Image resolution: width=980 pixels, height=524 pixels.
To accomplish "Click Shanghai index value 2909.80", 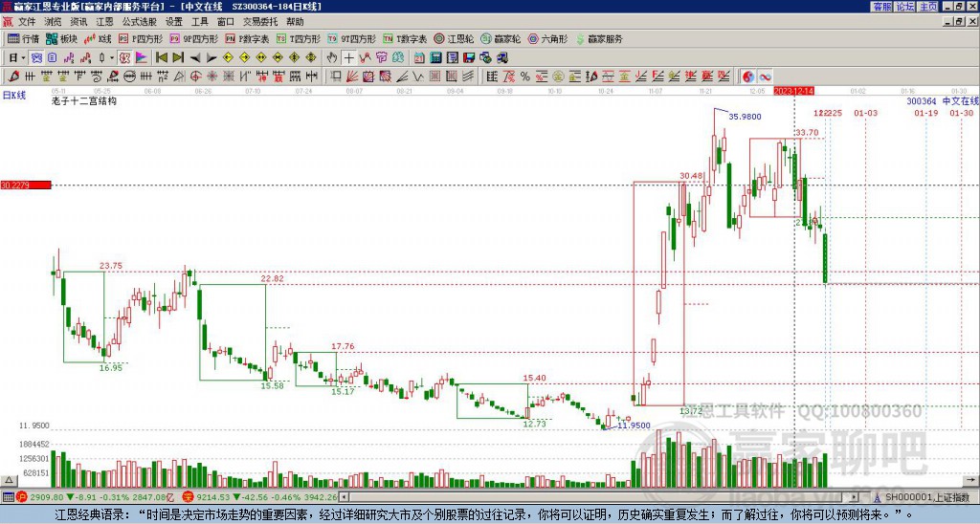I will point(47,497).
